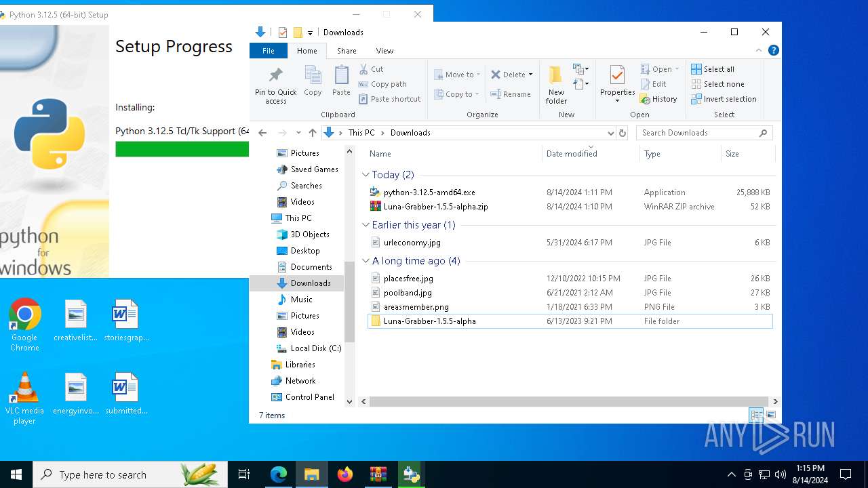The image size is (868, 488).
Task: Navigate back in File Explorer
Action: coord(263,133)
